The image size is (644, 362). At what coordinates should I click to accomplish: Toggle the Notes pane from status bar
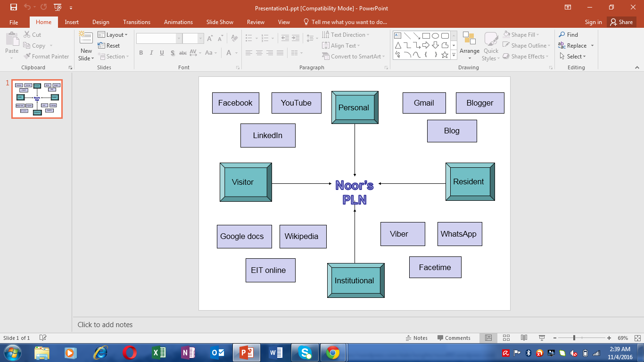click(417, 338)
